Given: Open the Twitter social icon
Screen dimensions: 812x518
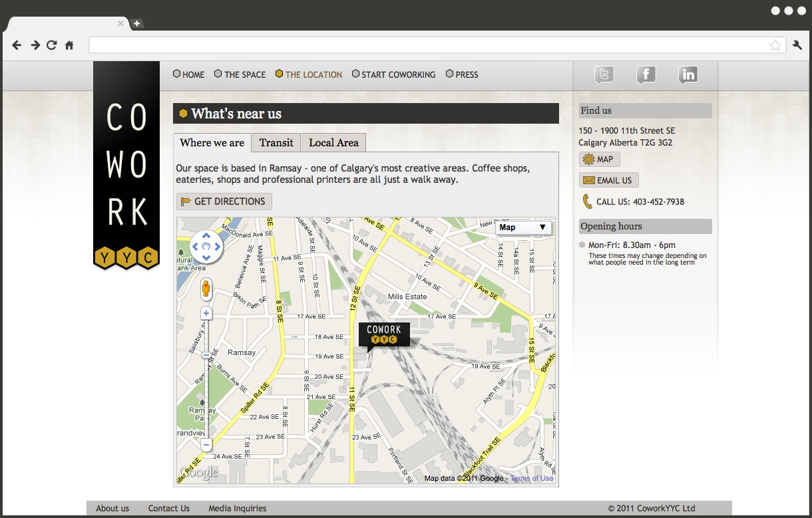Looking at the screenshot, I should click(604, 75).
